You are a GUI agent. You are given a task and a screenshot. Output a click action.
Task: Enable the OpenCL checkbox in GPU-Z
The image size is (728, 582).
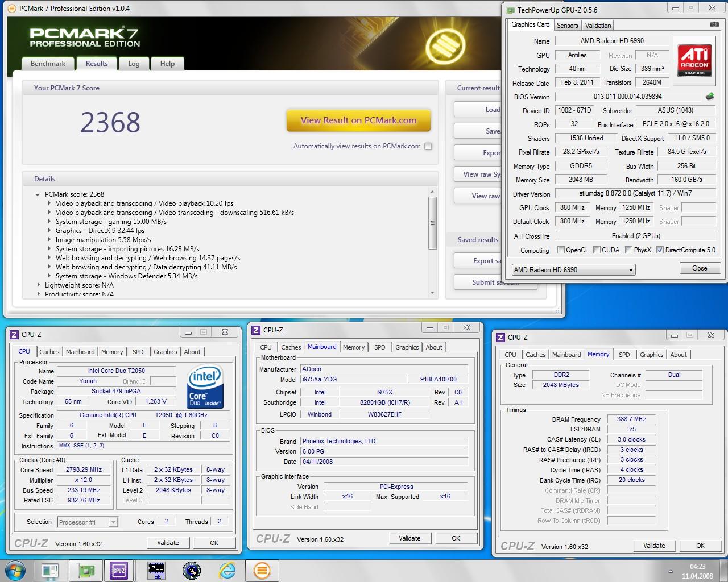(561, 250)
